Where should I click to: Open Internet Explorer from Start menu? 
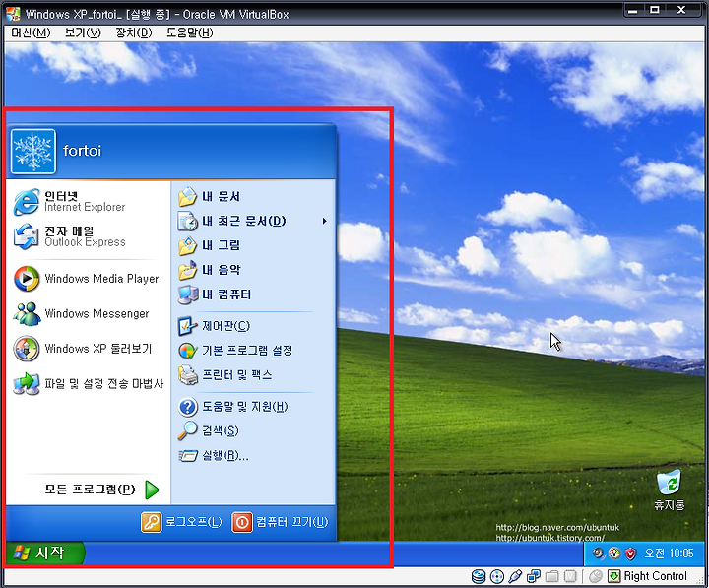[90, 202]
